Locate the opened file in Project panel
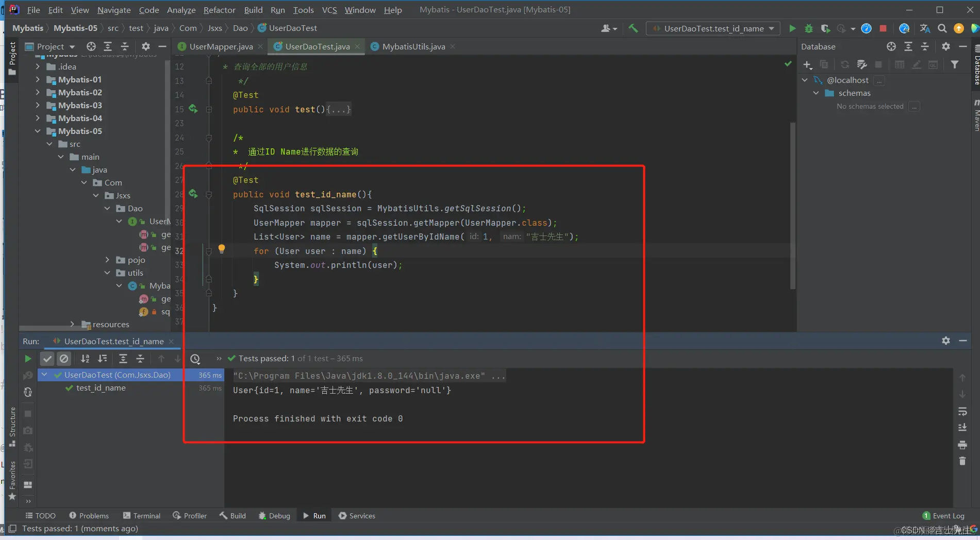 coord(91,46)
